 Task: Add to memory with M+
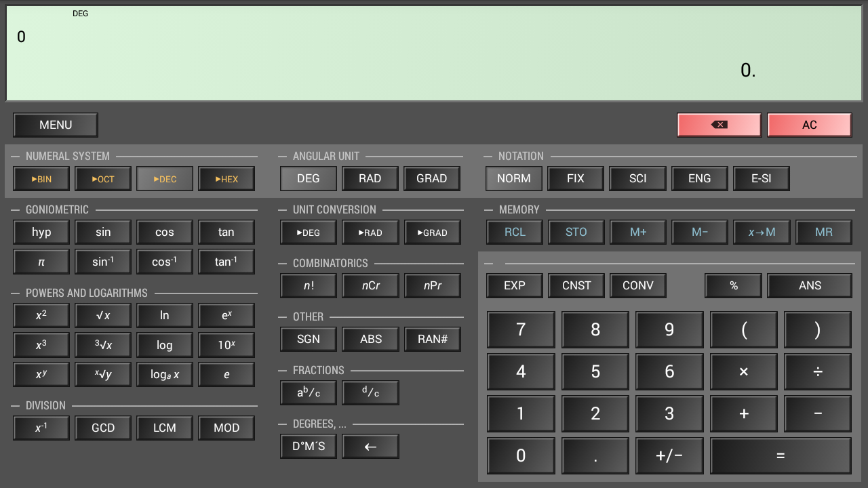point(638,232)
